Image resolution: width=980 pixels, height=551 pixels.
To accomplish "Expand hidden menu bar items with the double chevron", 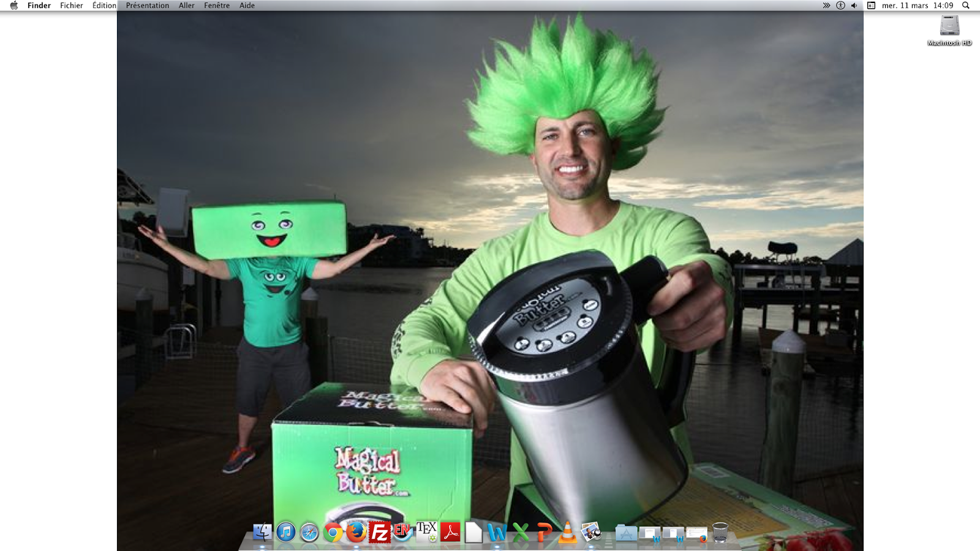I will click(826, 6).
